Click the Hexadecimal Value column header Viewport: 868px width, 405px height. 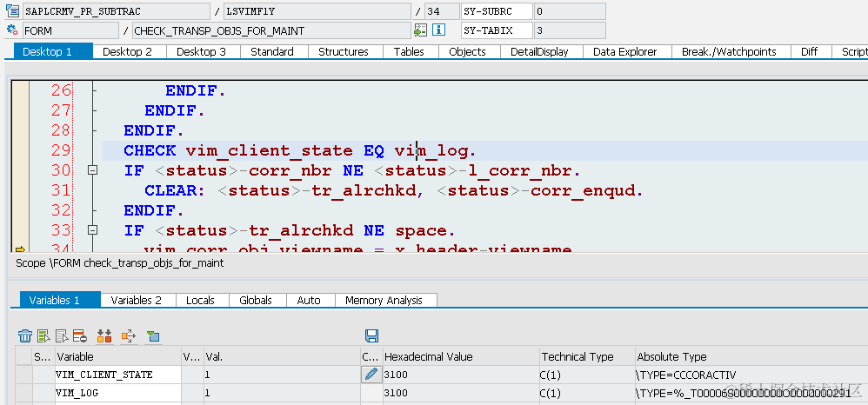point(461,357)
